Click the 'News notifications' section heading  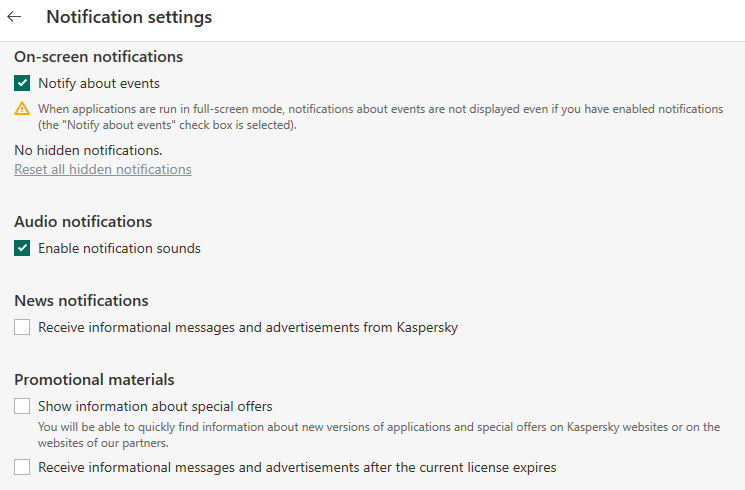pos(81,301)
